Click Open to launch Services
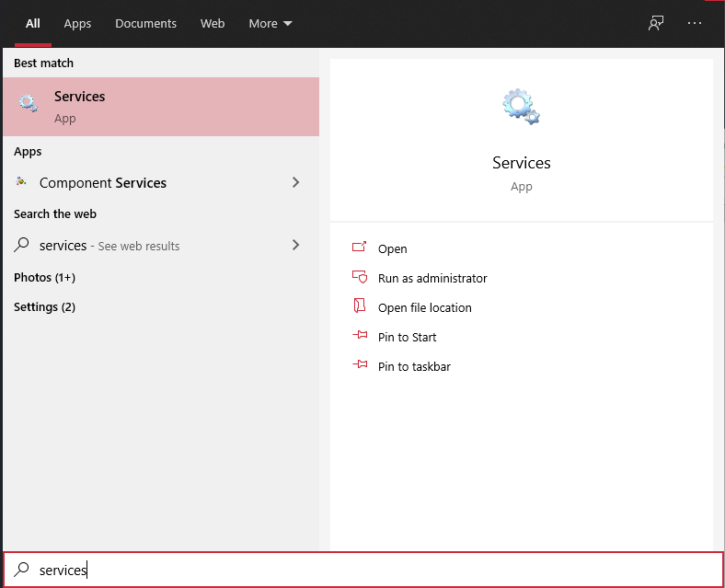Screen dimensions: 725x588 tap(392, 248)
